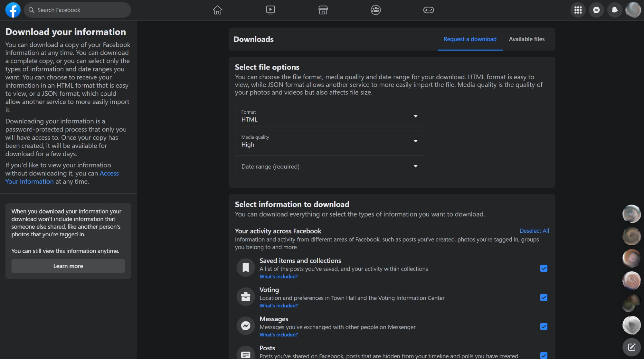Switch to the Available files tab
The height and width of the screenshot is (359, 644).
[526, 39]
